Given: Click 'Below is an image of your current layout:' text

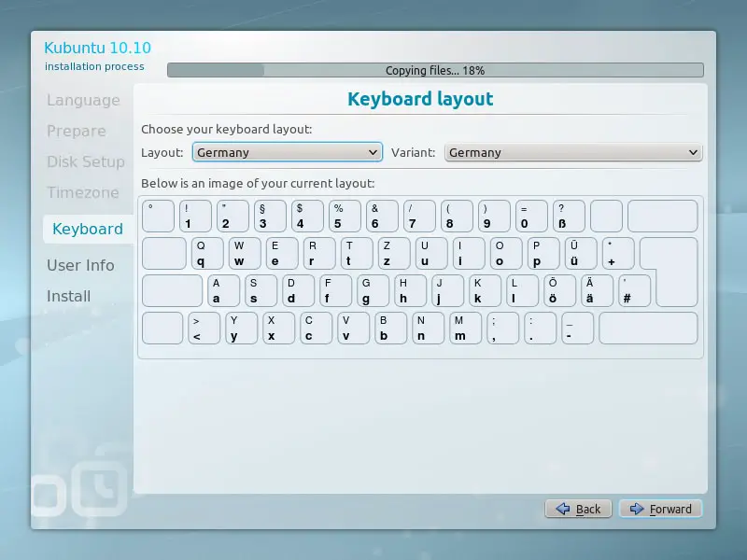Looking at the screenshot, I should (x=258, y=183).
